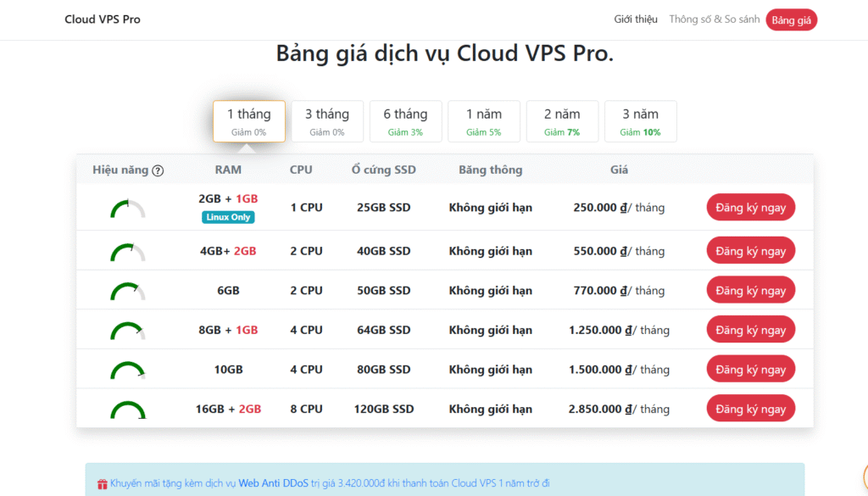Viewport: 868px width, 496px height.
Task: Switch to the 2 năm billing period
Action: click(x=562, y=121)
